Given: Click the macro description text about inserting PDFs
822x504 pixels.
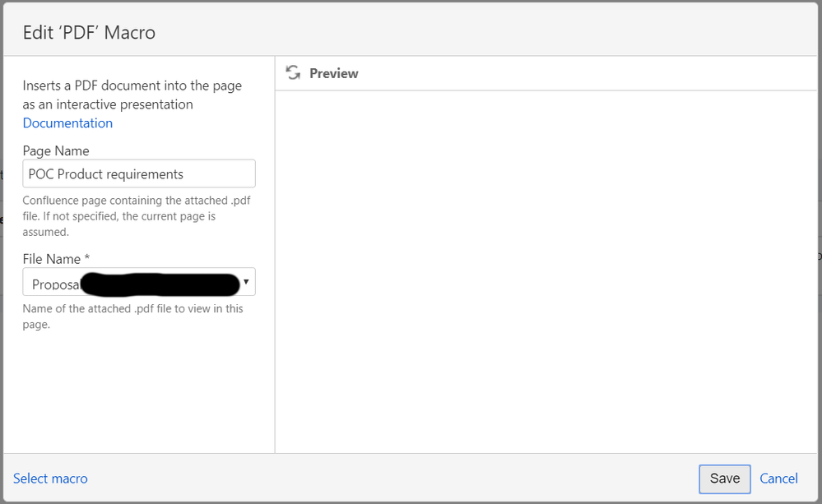Looking at the screenshot, I should [x=132, y=94].
